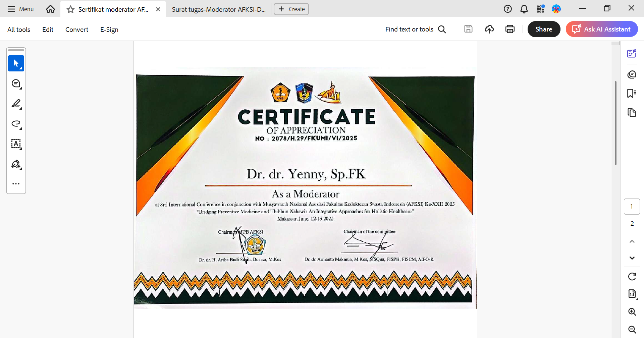Click Ask AI Assistant button
The width and height of the screenshot is (644, 338).
pyautogui.click(x=602, y=29)
